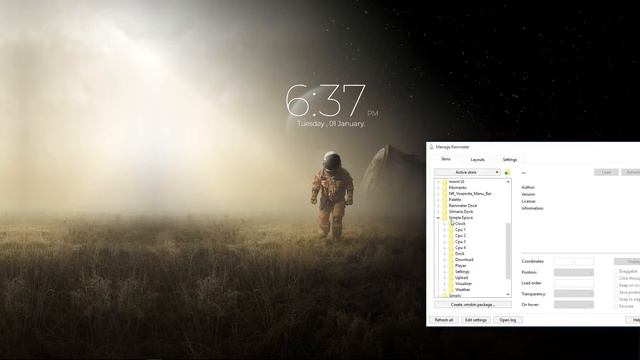Expand the Momento folder
The image size is (640, 360).
pyautogui.click(x=438, y=188)
